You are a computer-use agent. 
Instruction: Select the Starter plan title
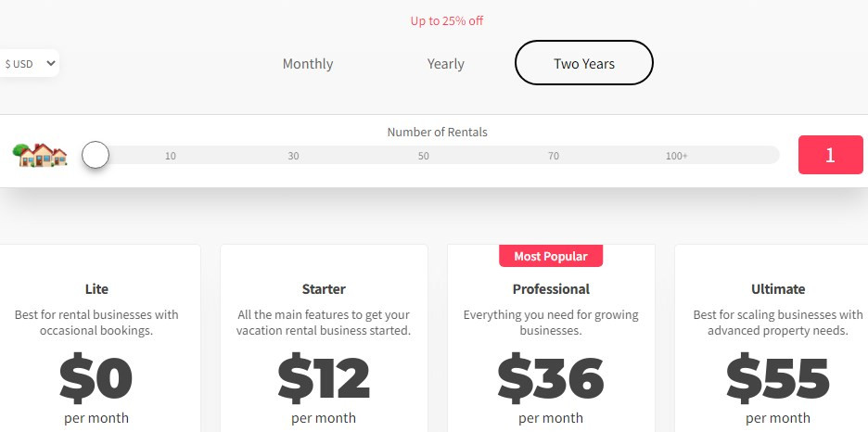pyautogui.click(x=324, y=289)
